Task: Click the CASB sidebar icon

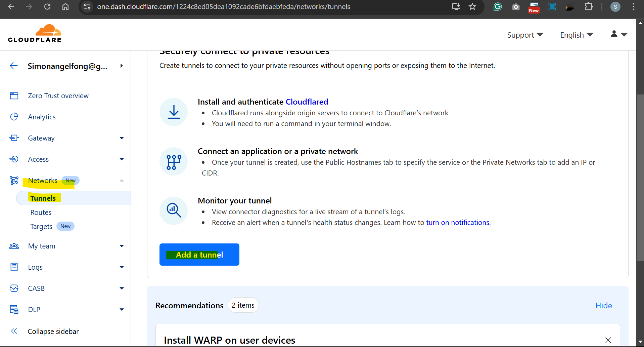Action: pos(14,288)
